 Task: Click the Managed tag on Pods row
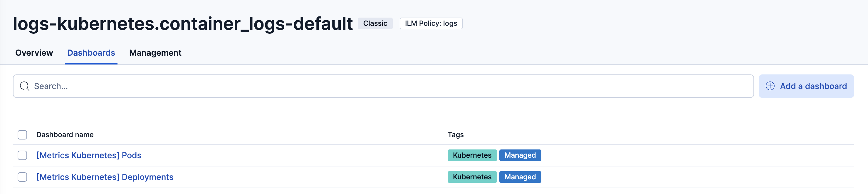tap(520, 155)
